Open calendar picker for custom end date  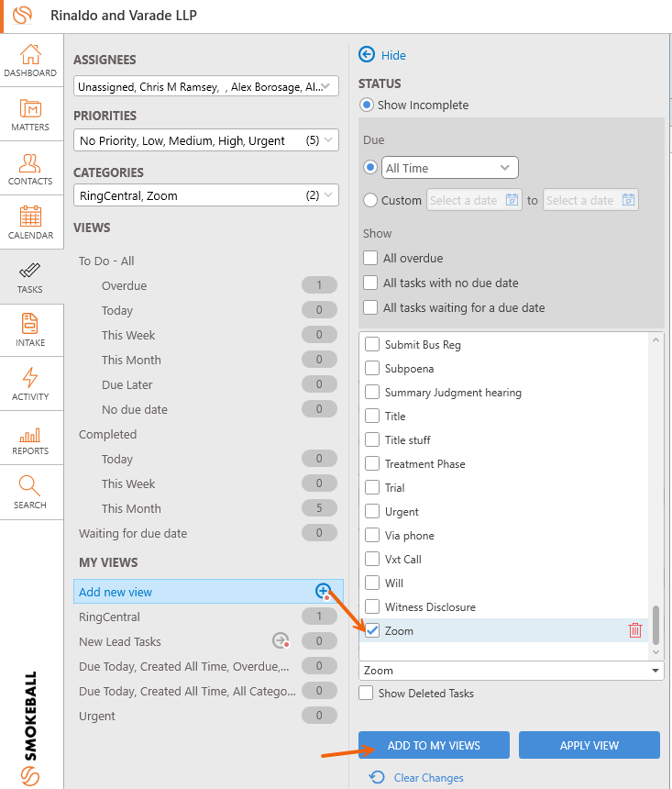click(628, 200)
